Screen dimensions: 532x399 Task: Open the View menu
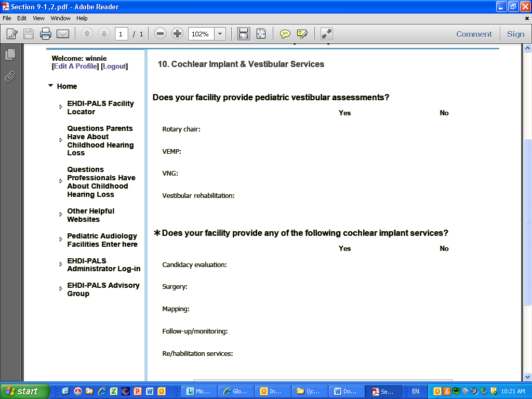(x=38, y=18)
